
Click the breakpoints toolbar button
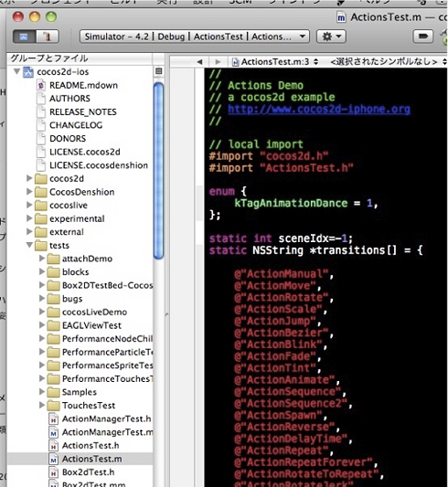422,37
